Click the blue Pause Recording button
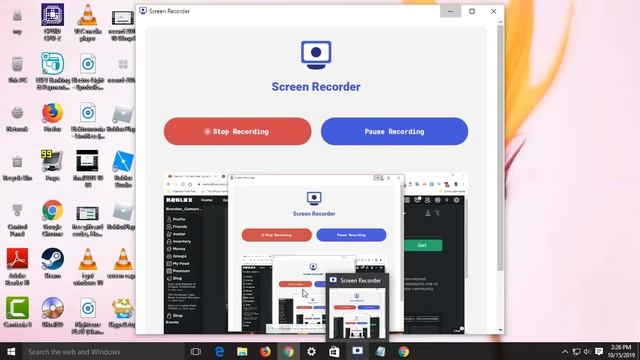Screen dimensions: 640x360 pyautogui.click(x=394, y=131)
